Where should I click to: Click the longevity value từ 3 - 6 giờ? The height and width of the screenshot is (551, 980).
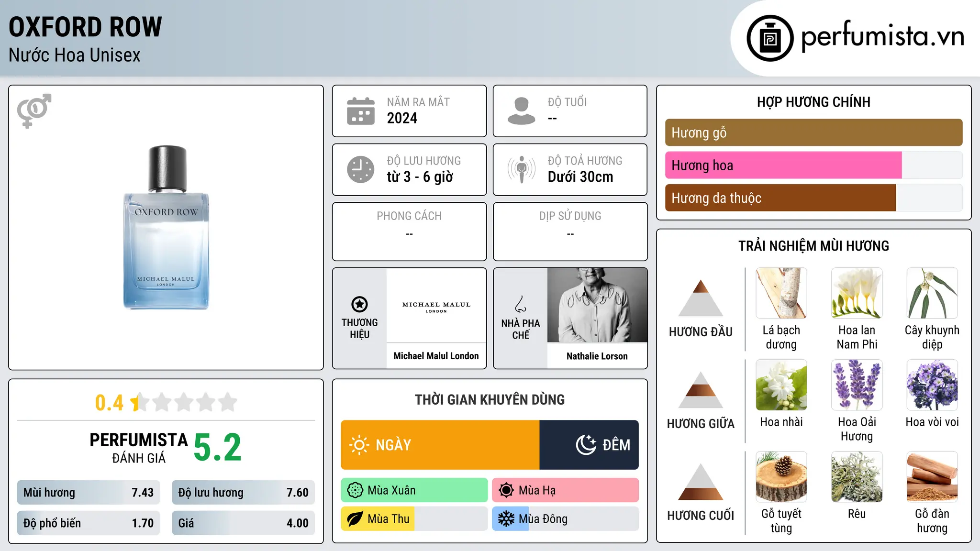click(x=420, y=176)
